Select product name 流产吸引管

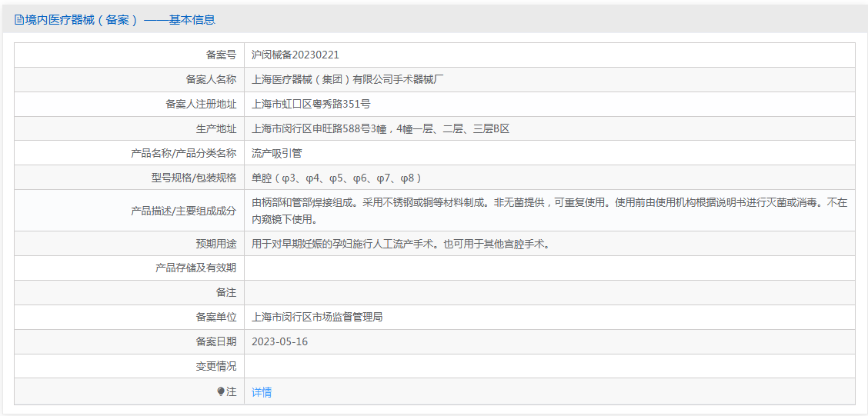pyautogui.click(x=276, y=153)
